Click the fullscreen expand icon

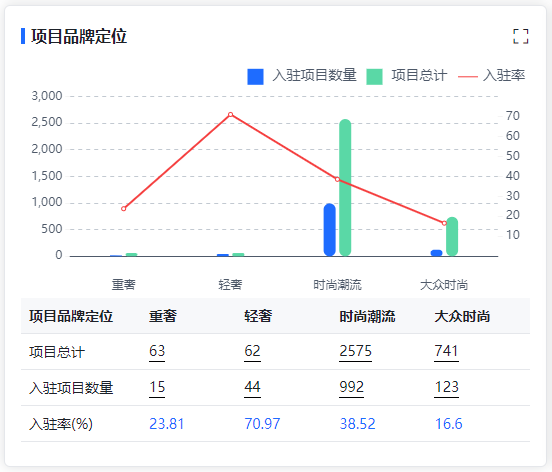pos(520,36)
